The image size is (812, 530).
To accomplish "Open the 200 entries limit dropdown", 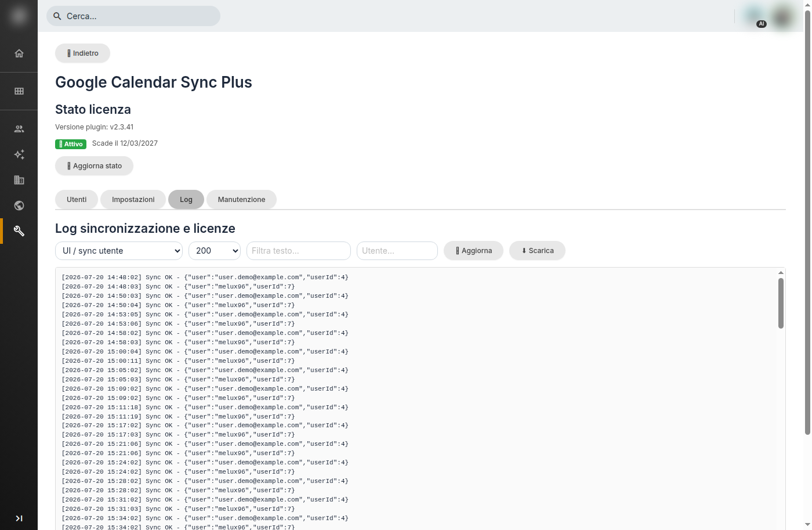I will pos(215,251).
